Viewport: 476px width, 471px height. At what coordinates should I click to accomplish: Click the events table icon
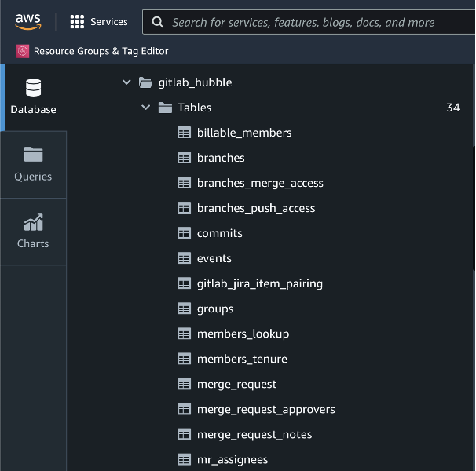[185, 258]
